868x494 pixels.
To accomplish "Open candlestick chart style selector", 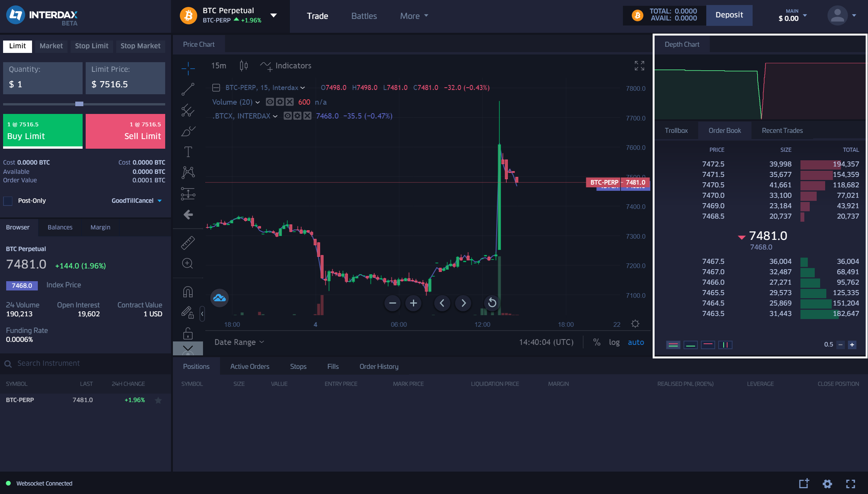I will [x=244, y=66].
